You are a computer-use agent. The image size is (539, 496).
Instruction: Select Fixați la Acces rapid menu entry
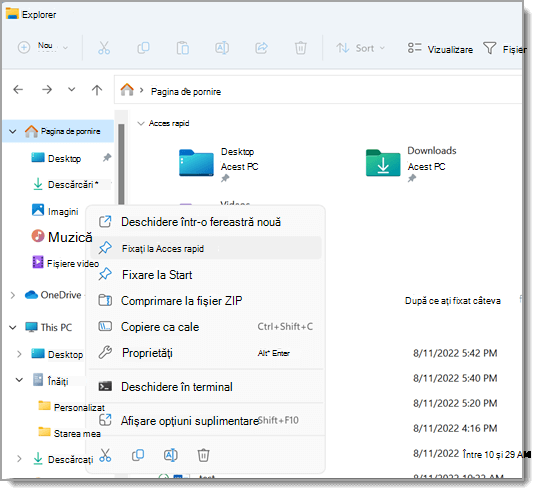point(206,248)
